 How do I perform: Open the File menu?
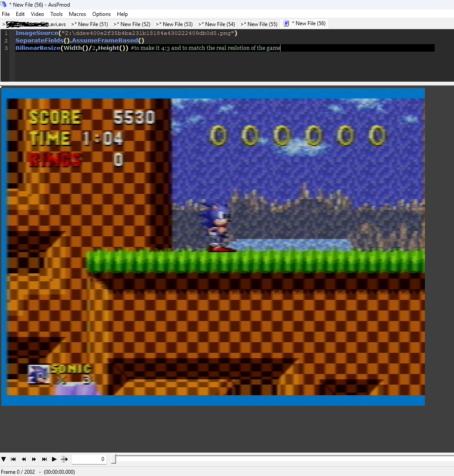pos(6,14)
